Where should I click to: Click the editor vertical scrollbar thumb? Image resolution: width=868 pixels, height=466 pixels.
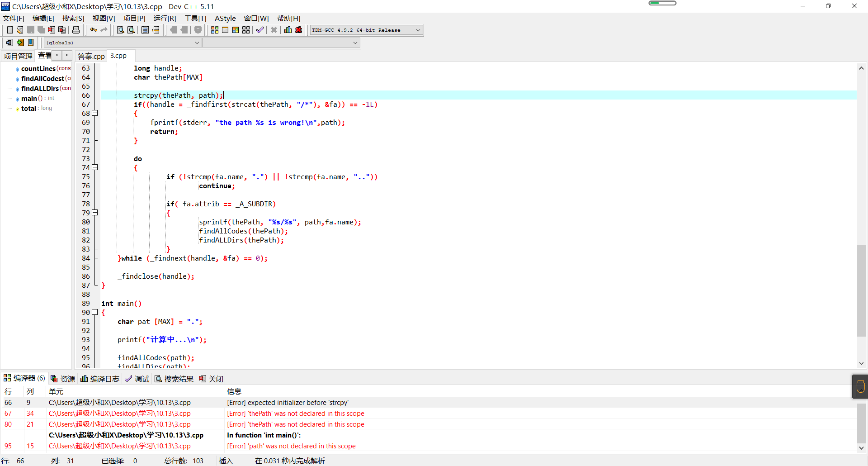coord(861,290)
